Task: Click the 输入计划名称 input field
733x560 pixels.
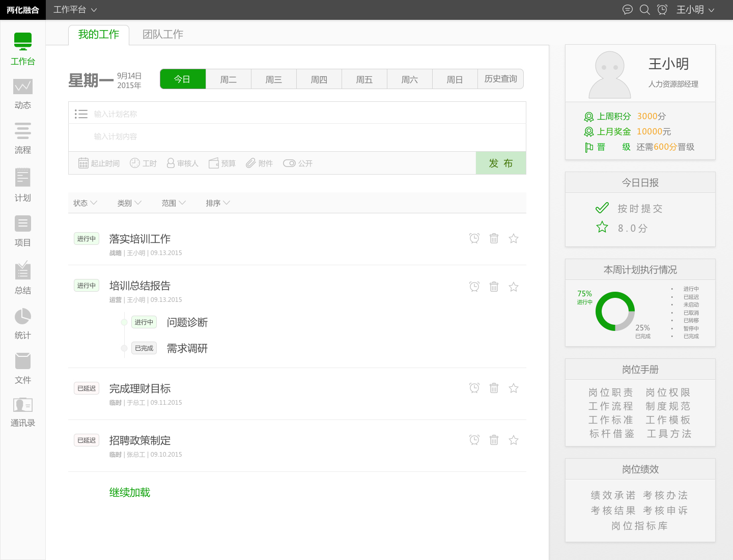Action: [x=305, y=114]
